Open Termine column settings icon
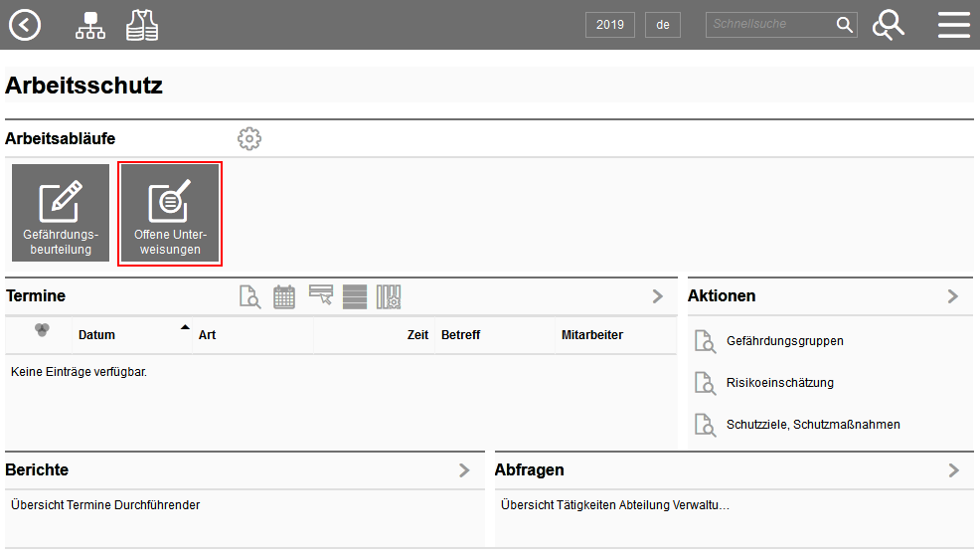The image size is (980, 554). pyautogui.click(x=389, y=297)
